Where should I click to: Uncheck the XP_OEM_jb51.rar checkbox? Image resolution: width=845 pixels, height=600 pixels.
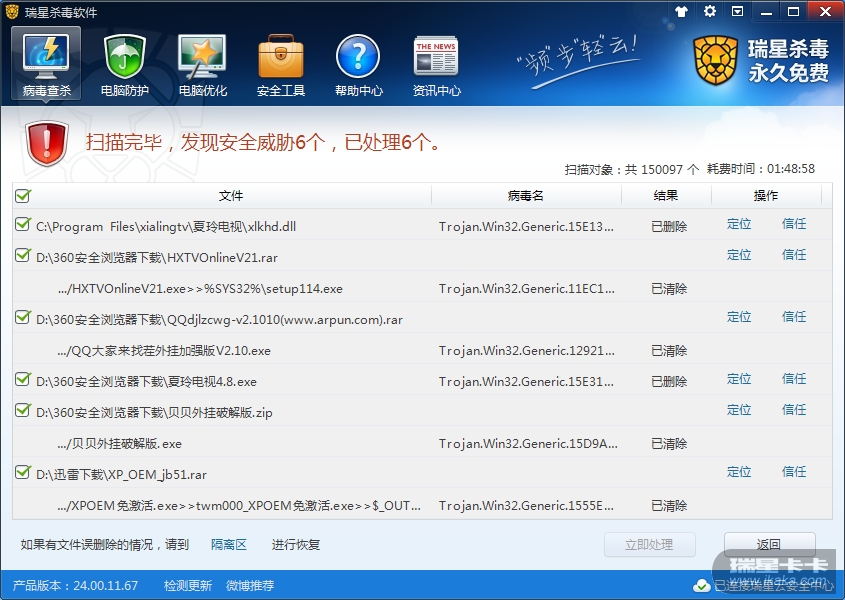pos(23,472)
